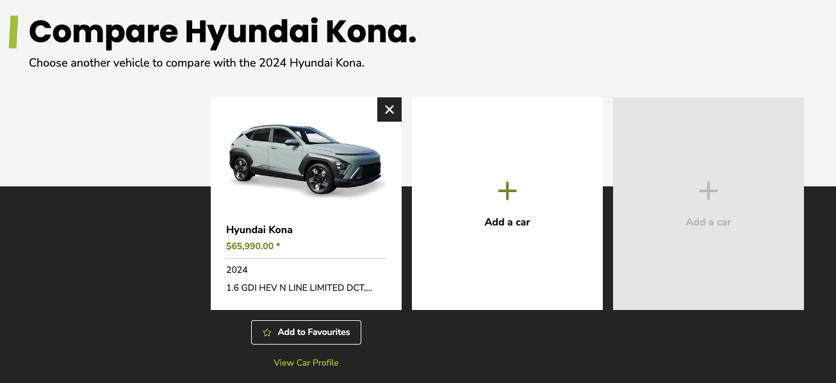Viewport: 836px width, 383px height.
Task: Click the 2024 model year text
Action: tap(237, 270)
